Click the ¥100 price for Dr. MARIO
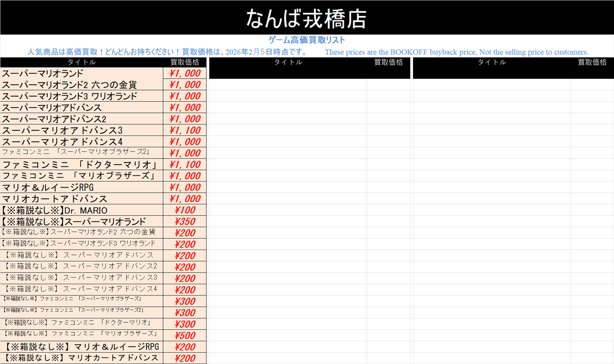 point(185,210)
